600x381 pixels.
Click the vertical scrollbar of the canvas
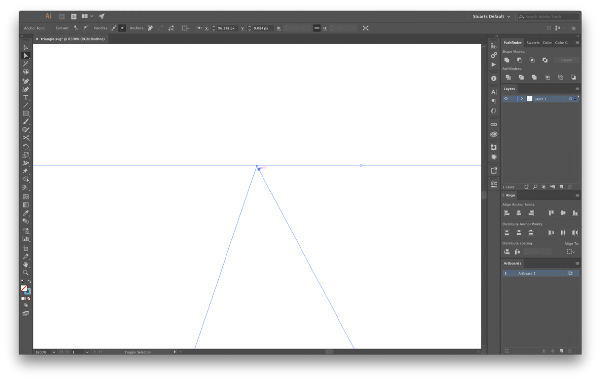click(484, 195)
